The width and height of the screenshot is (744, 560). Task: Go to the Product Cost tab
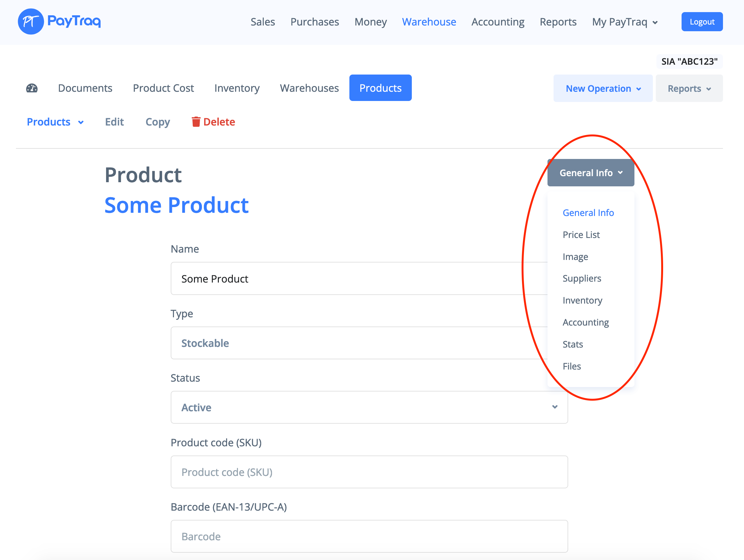click(x=163, y=88)
